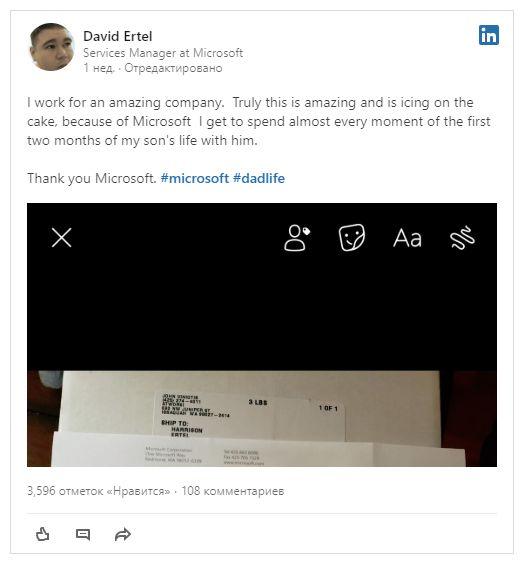Close the story editor with X icon
Screen dimensions: 526x566
pyautogui.click(x=62, y=238)
